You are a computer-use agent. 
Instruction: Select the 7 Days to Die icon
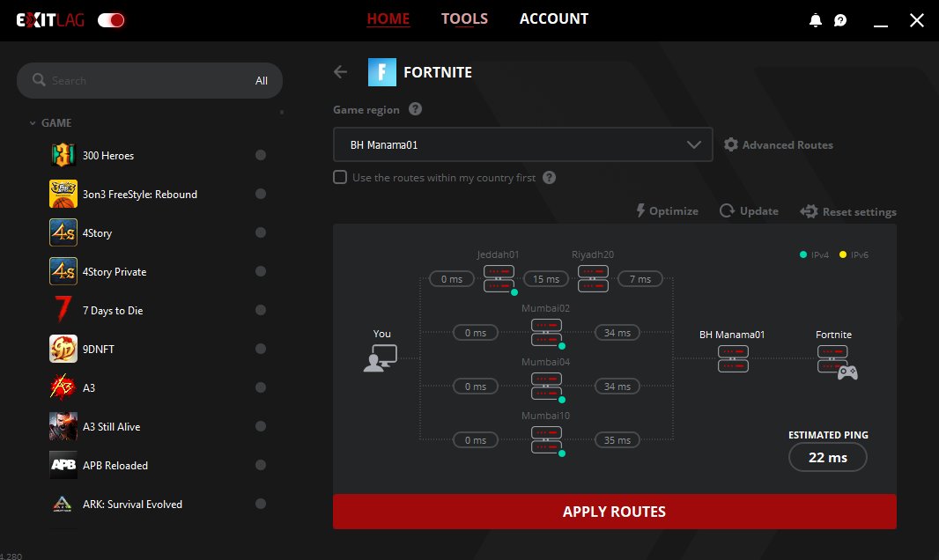(63, 310)
